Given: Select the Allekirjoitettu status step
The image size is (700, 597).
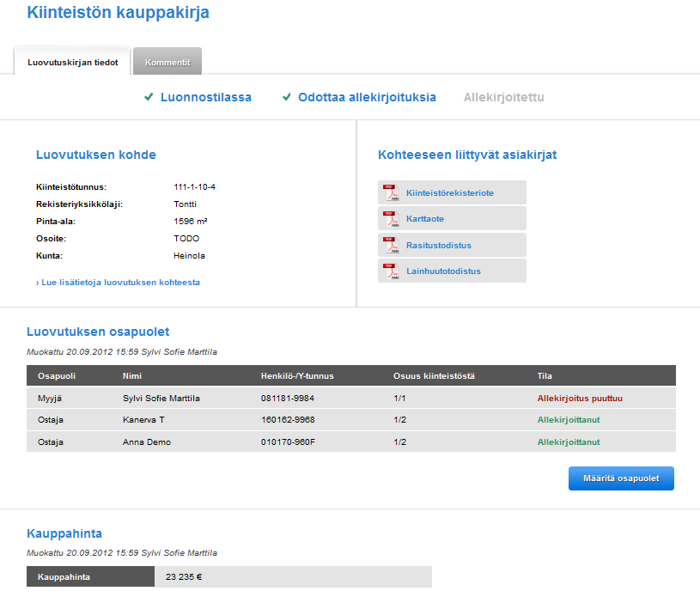Looking at the screenshot, I should click(x=503, y=97).
